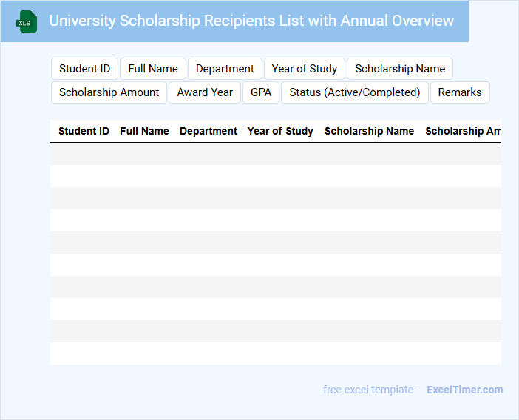Viewport: 519px width, 420px height.
Task: Click the Year of Study tag
Action: (x=304, y=69)
